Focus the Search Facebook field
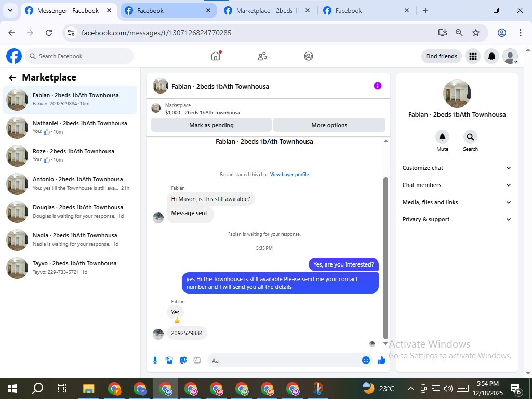This screenshot has width=532, height=399. click(x=79, y=56)
